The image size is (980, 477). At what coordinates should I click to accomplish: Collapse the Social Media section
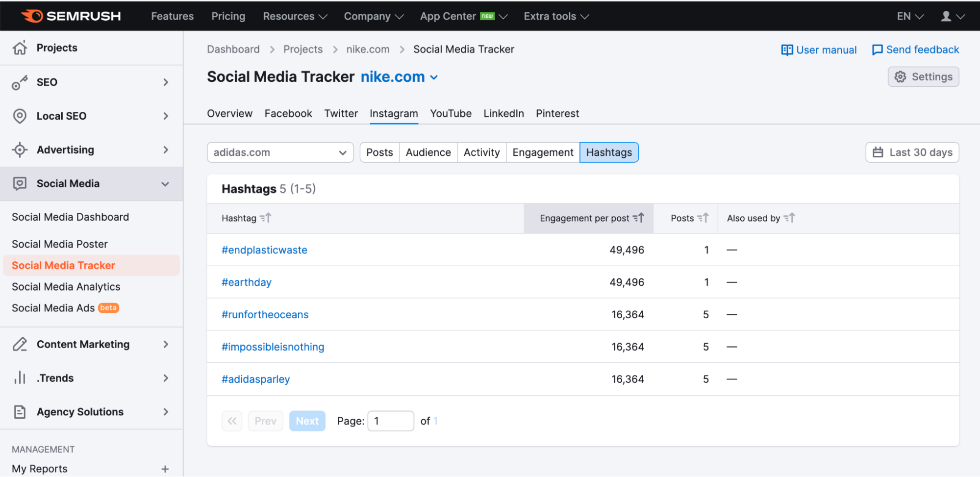[165, 184]
